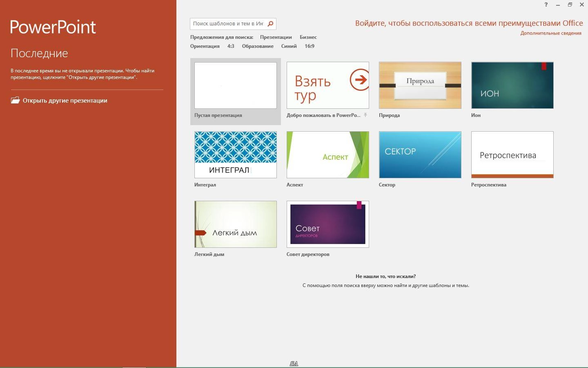This screenshot has height=368, width=588.
Task: Restore down the PowerPoint window
Action: coord(570,5)
